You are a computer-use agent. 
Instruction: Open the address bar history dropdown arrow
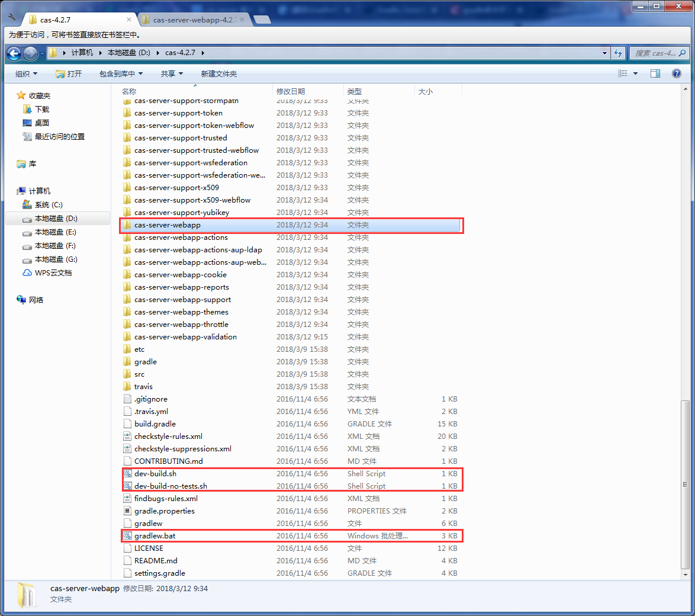[605, 53]
